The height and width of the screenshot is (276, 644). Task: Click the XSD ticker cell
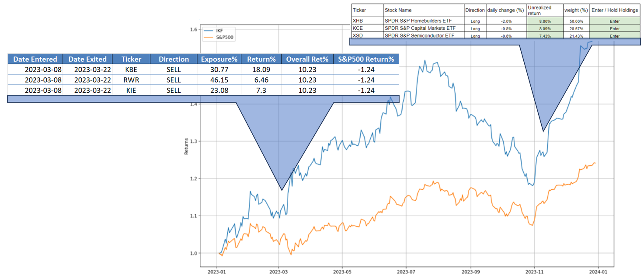[367, 36]
